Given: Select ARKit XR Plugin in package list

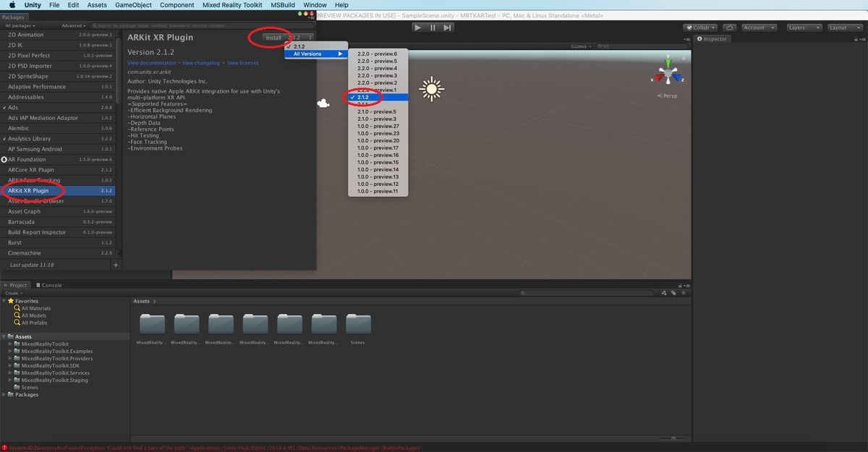Looking at the screenshot, I should coord(58,191).
